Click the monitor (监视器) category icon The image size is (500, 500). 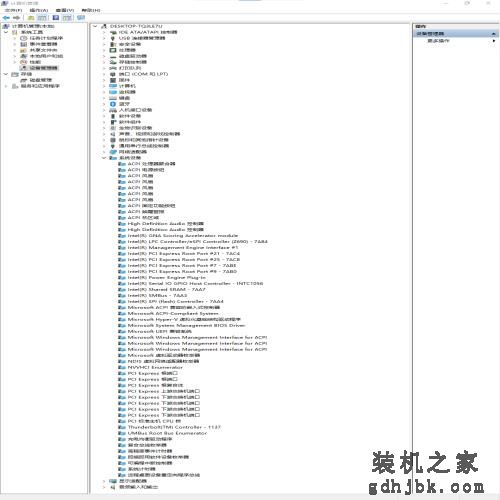coord(113,92)
